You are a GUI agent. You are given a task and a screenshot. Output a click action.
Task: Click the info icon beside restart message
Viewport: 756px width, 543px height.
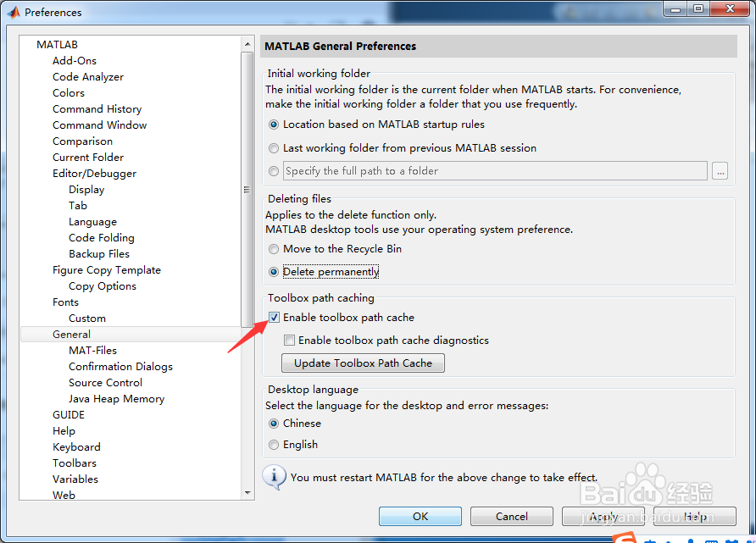click(275, 477)
